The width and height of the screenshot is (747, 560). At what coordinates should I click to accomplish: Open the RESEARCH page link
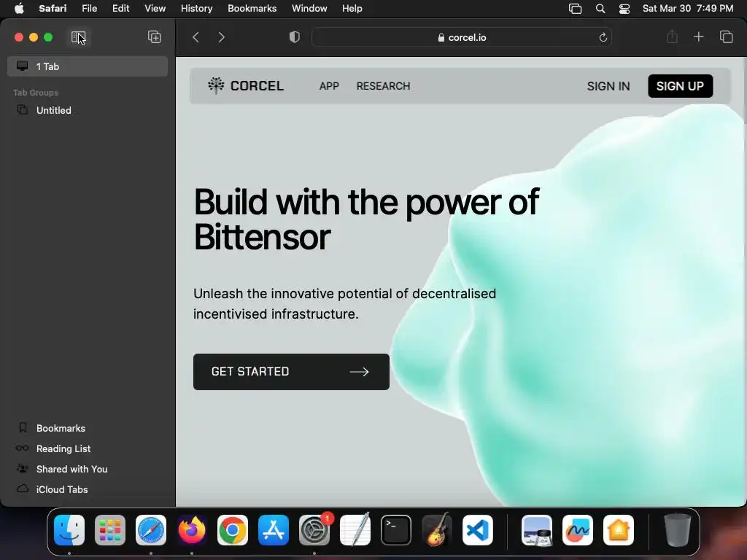383,86
